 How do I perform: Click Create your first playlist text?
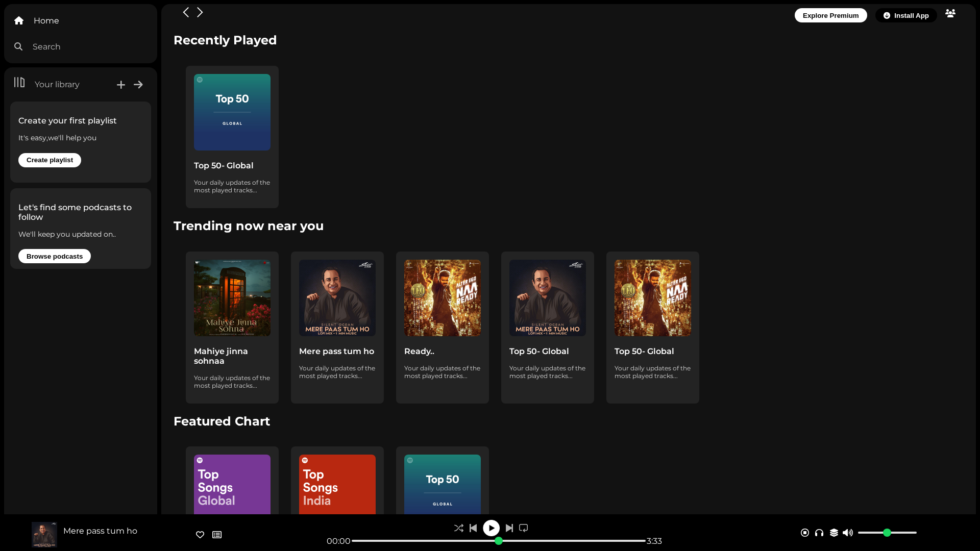pyautogui.click(x=67, y=121)
